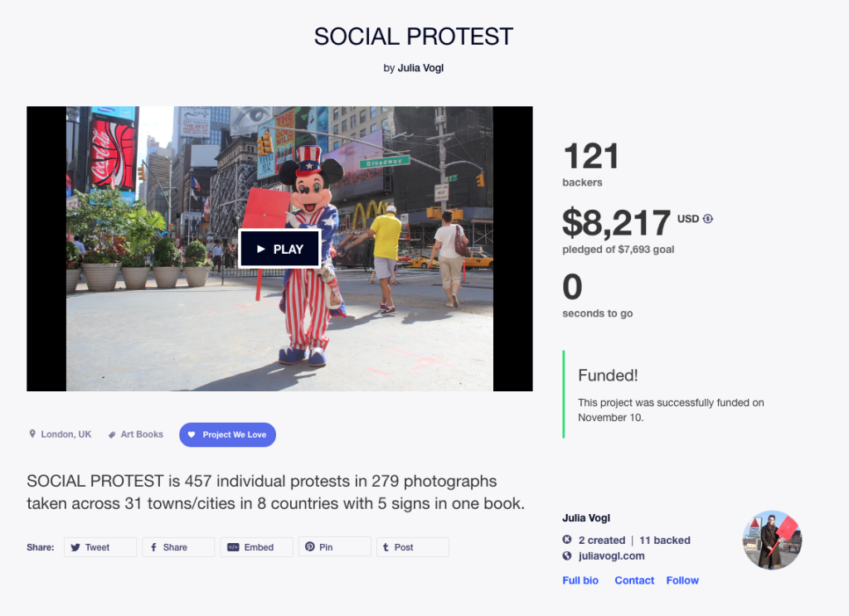Click the heart icon in Project We Love
This screenshot has width=849, height=616.
pyautogui.click(x=191, y=434)
